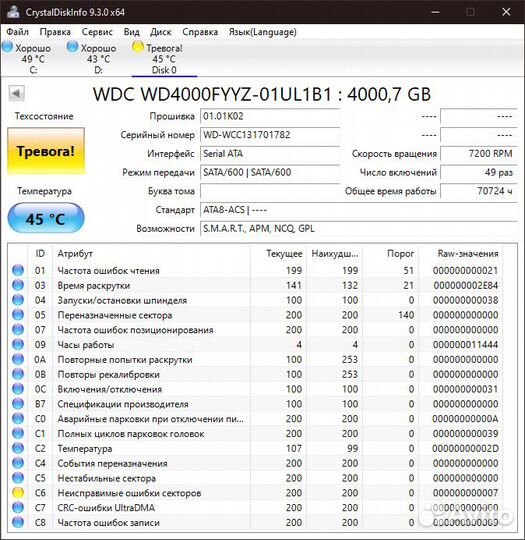Select row Полных циклов парковок головок
The height and width of the screenshot is (540, 525).
(255, 434)
